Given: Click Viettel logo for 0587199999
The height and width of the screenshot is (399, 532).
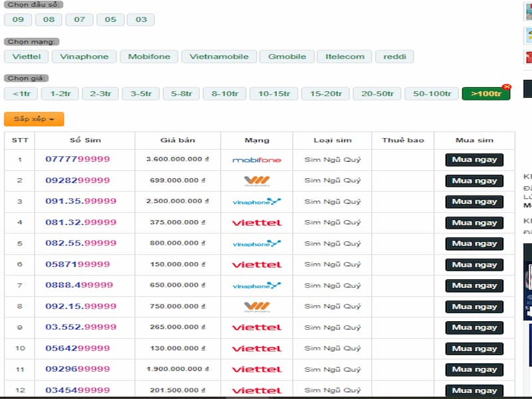Looking at the screenshot, I should pos(257,265).
